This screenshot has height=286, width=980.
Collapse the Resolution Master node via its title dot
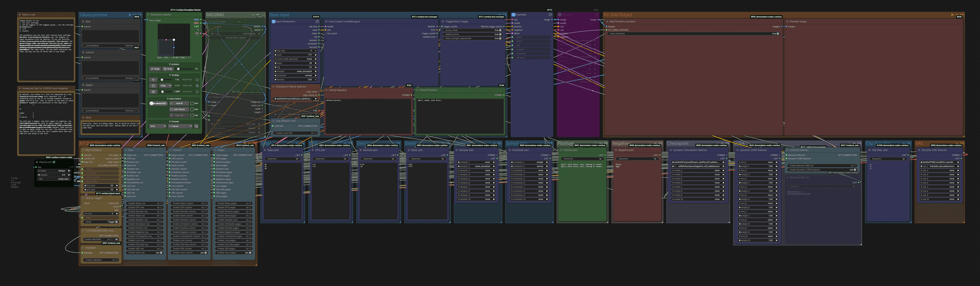pyautogui.click(x=147, y=14)
